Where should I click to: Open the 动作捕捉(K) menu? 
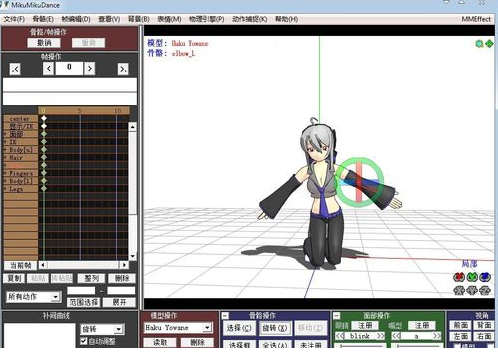(250, 19)
